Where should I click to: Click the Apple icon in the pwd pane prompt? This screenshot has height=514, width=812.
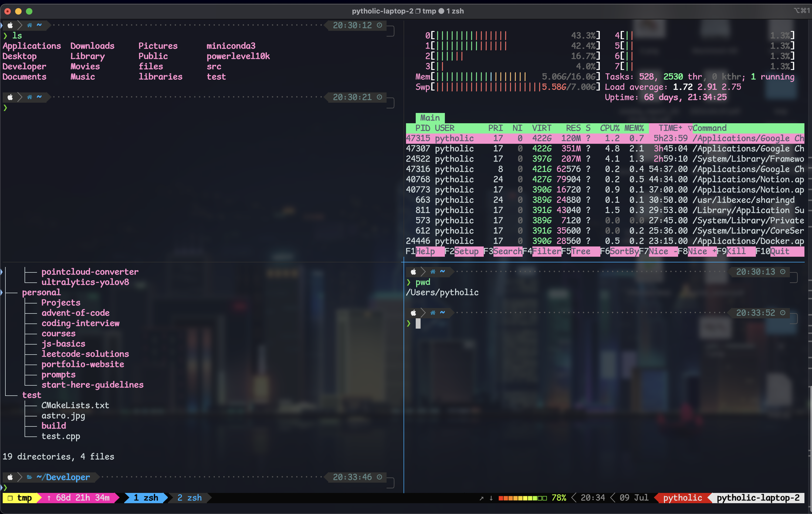coord(413,272)
